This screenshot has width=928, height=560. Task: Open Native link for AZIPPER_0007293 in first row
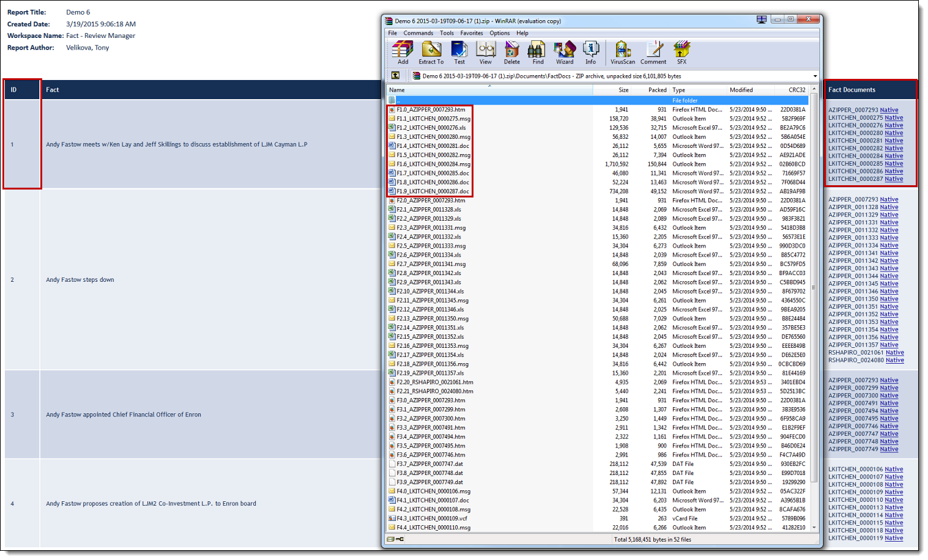click(x=889, y=110)
